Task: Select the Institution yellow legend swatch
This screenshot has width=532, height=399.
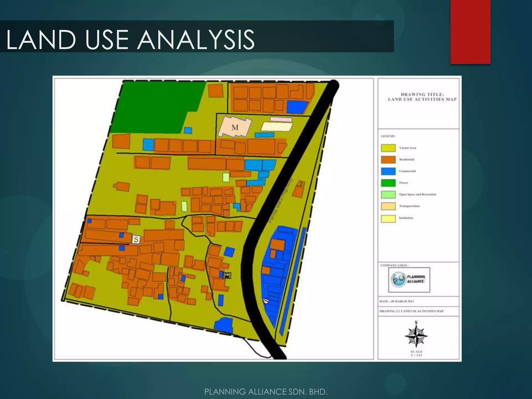Action: point(388,218)
